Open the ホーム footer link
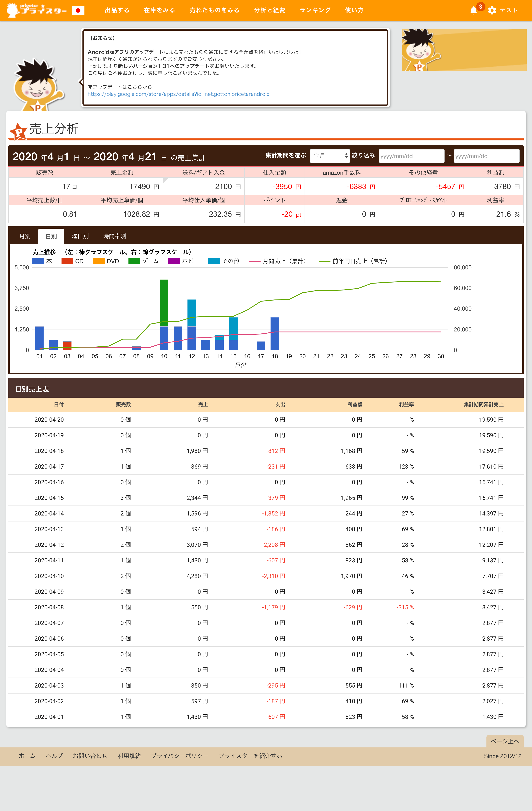532x811 pixels. pos(27,756)
